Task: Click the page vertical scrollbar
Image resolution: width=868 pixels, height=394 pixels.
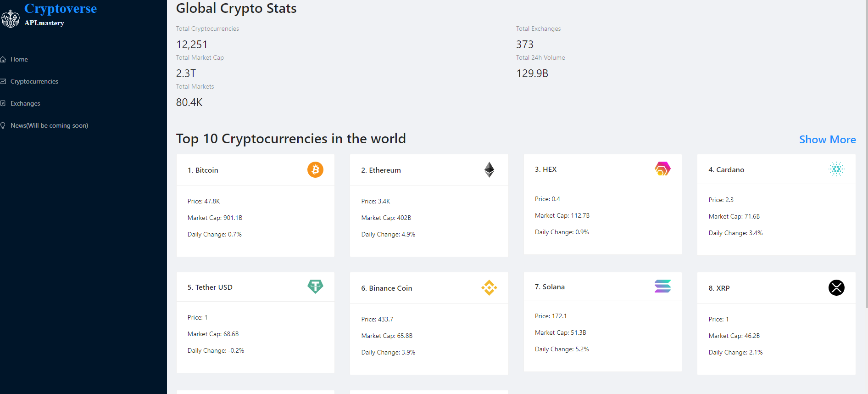Action: coord(867,154)
